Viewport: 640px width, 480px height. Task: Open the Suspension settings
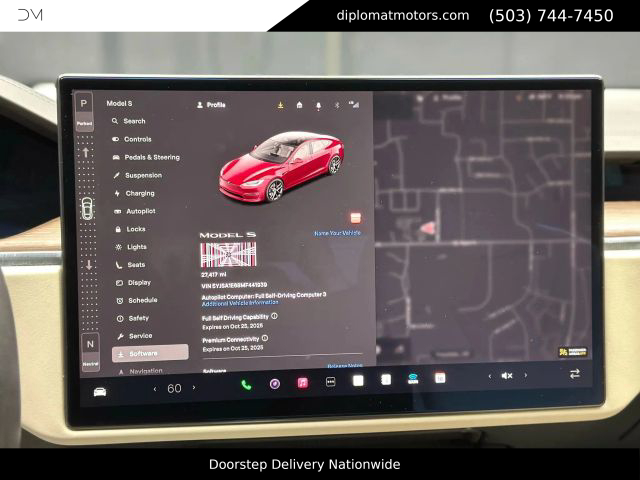[138, 175]
